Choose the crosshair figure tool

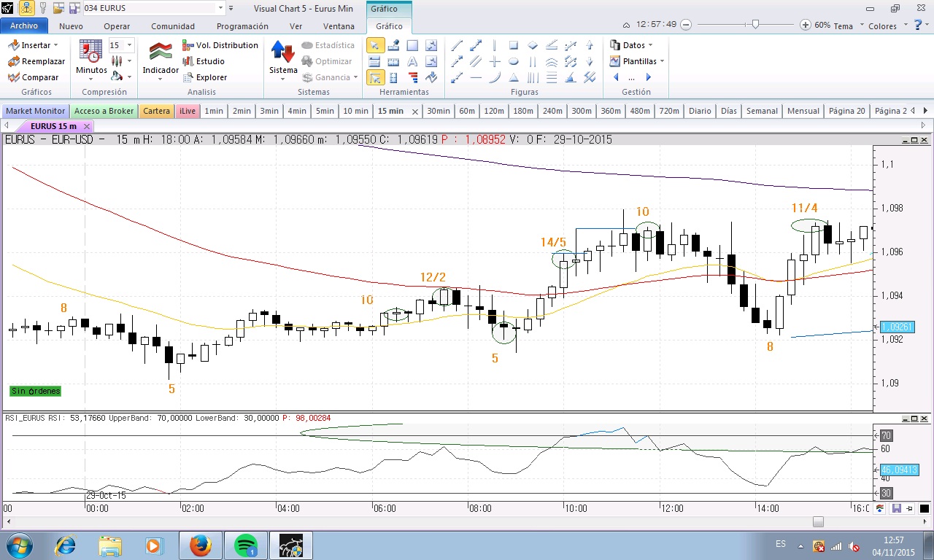tap(495, 61)
